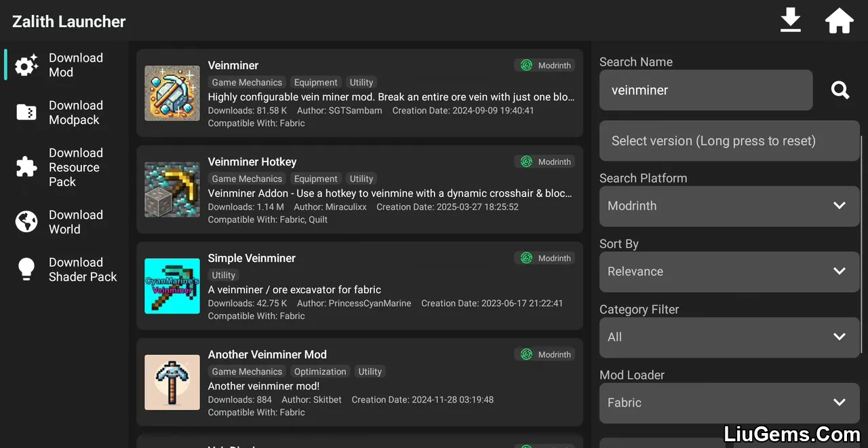868x448 pixels.
Task: Click Game Mechanics tag on Another Veinminer Mod
Action: click(x=247, y=371)
